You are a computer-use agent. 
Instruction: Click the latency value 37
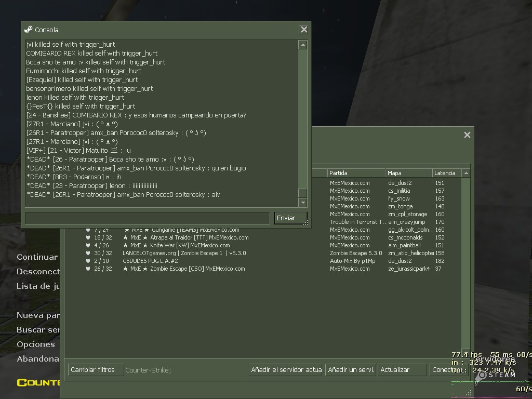[x=438, y=269]
